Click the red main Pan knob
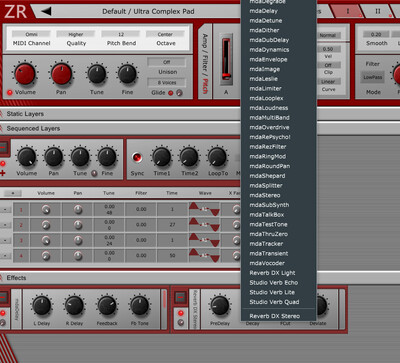 (61, 74)
